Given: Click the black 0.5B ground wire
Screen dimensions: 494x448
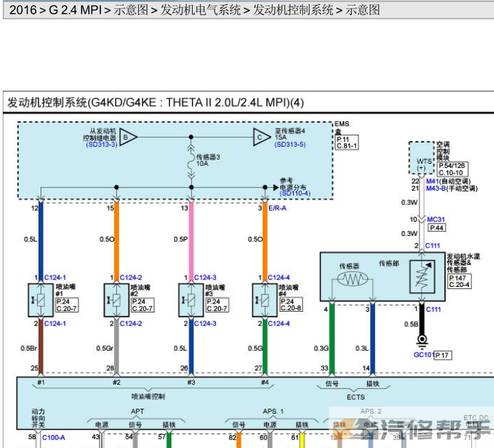Looking at the screenshot, I should pyautogui.click(x=422, y=320).
